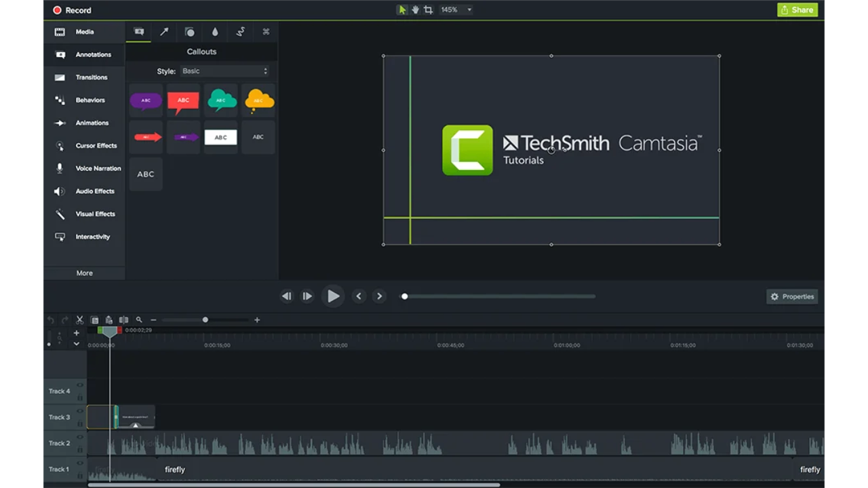The width and height of the screenshot is (868, 488).
Task: Click the paste icon in timeline toolbar
Action: coord(109,319)
